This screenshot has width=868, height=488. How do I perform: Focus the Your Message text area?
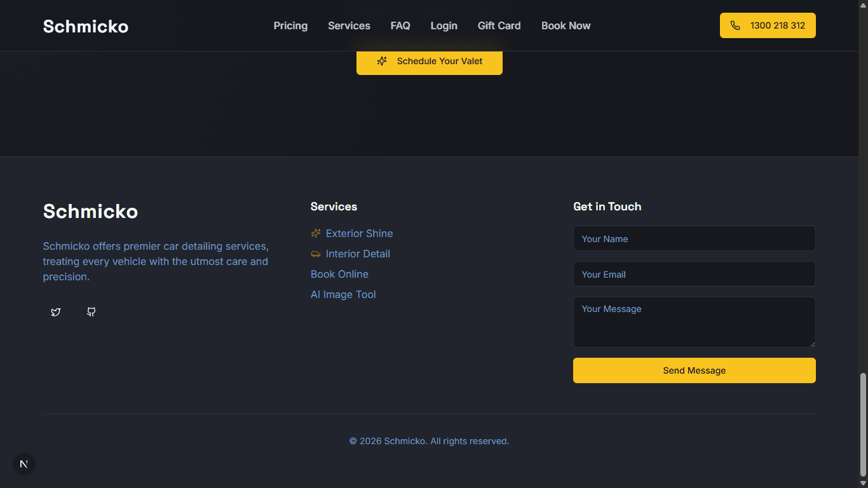[x=694, y=322]
